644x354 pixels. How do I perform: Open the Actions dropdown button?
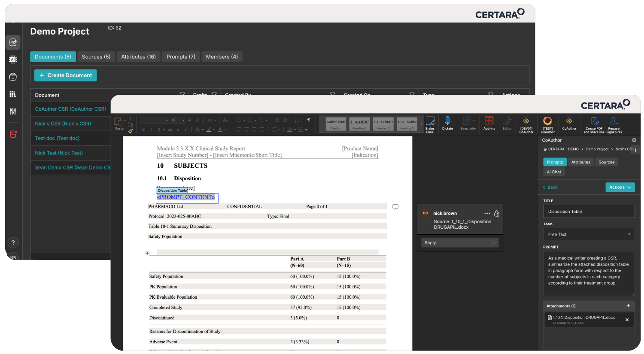(620, 187)
